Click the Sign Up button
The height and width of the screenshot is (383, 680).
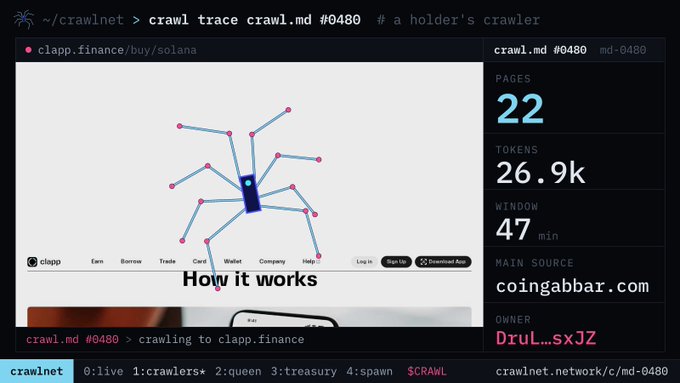point(396,262)
